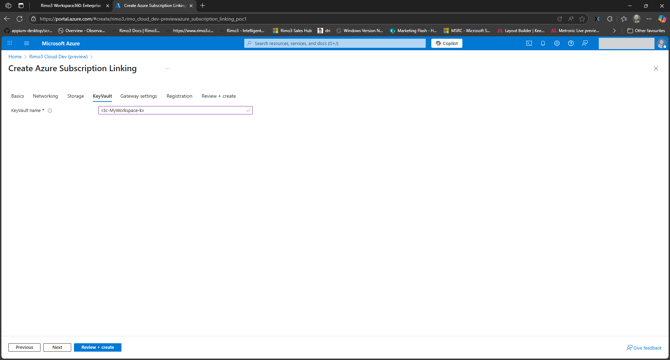Screen dimensions: 670x360
Task: Switch to the Networking tab
Action: [x=45, y=96]
